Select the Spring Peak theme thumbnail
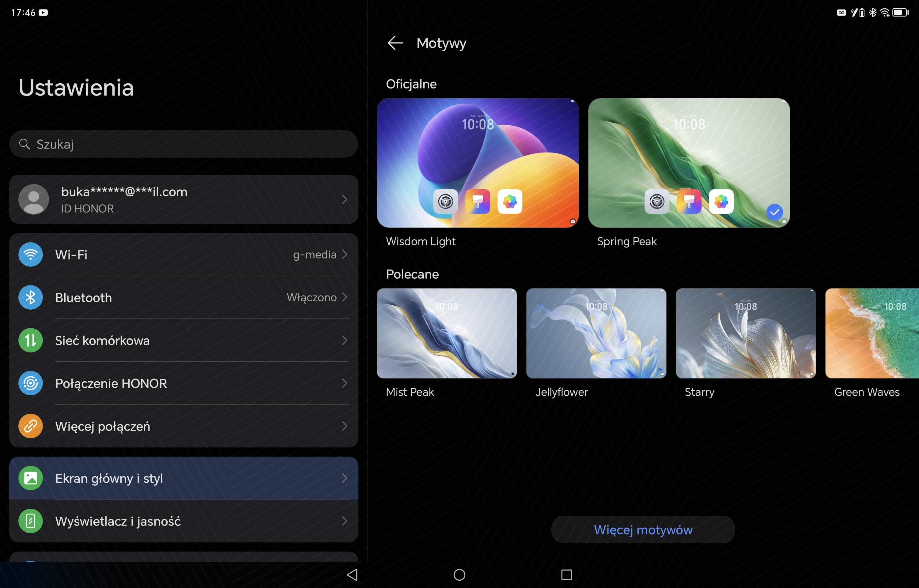The height and width of the screenshot is (588, 919). pos(689,163)
